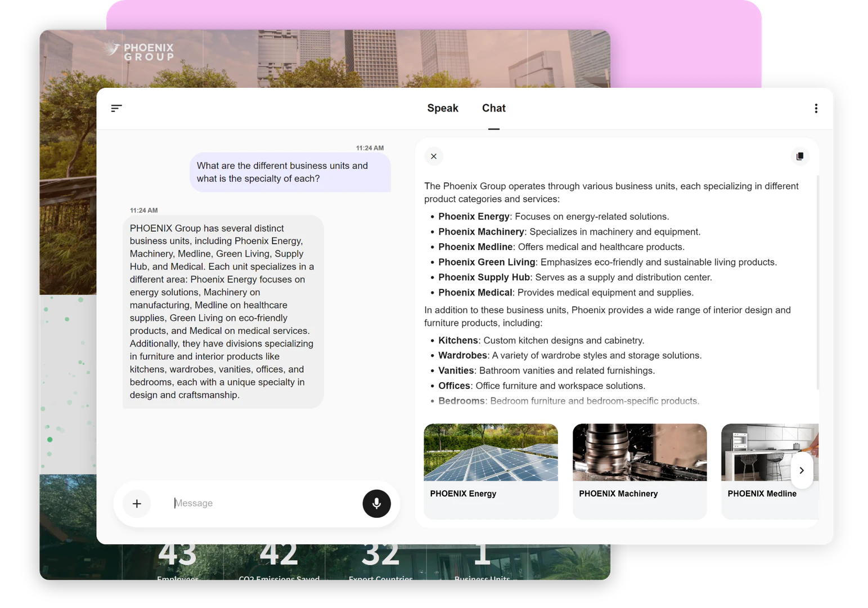Open the PHOENIX Machinery card image
This screenshot has width=868, height=608.
pos(640,452)
